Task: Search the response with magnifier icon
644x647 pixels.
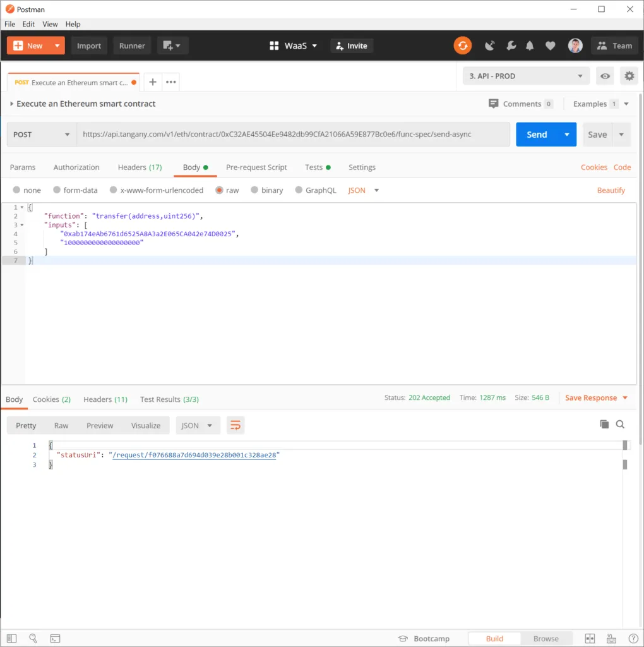Action: pos(620,424)
